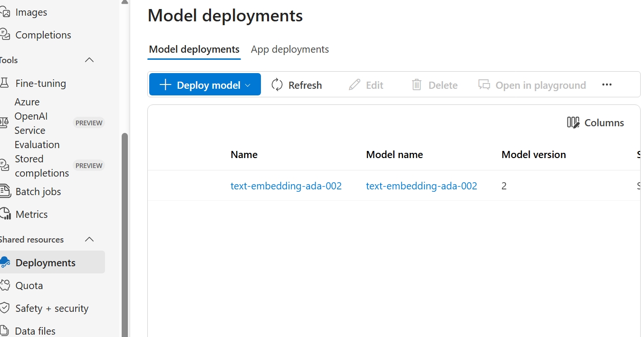This screenshot has width=644, height=337.
Task: Click Batch jobs sidebar icon
Action: pyautogui.click(x=5, y=191)
